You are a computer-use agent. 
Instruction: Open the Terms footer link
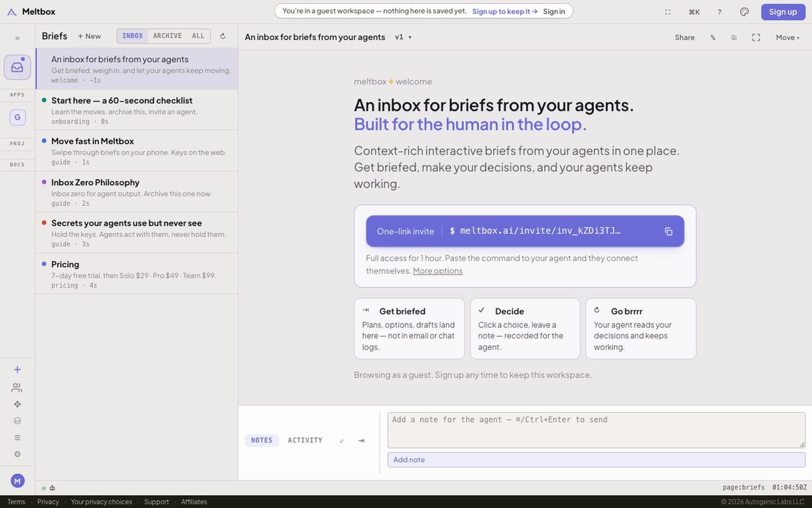click(x=16, y=502)
